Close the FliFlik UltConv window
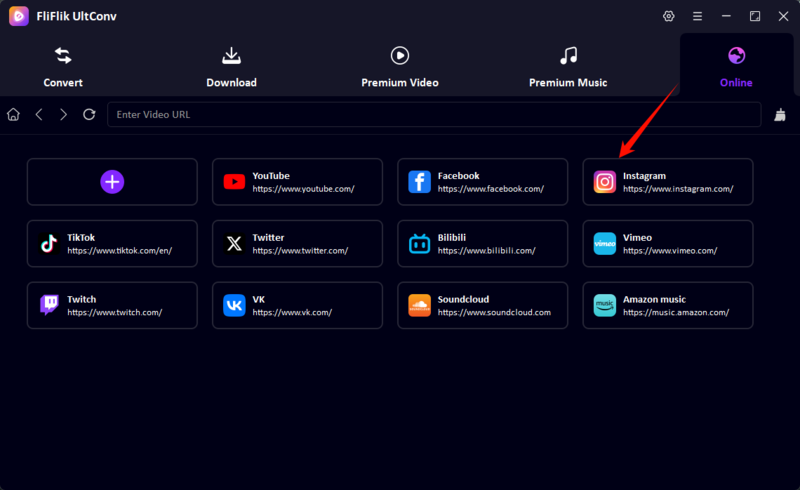 (783, 16)
